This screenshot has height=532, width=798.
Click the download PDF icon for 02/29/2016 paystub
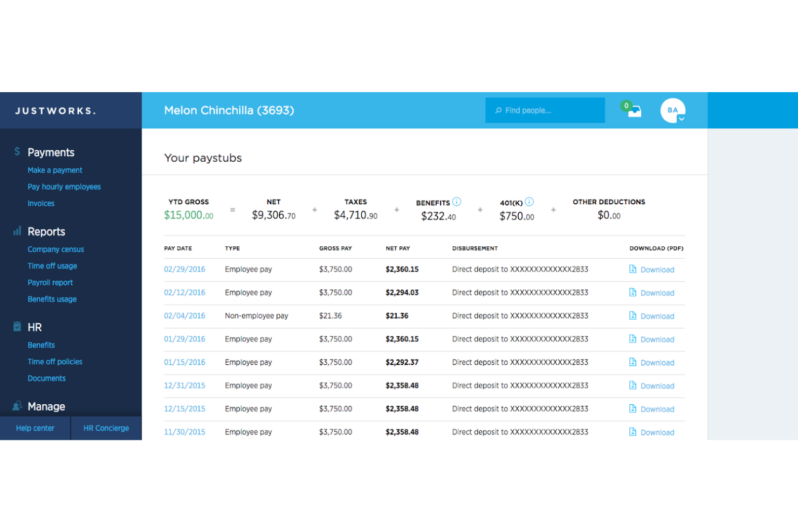(632, 269)
